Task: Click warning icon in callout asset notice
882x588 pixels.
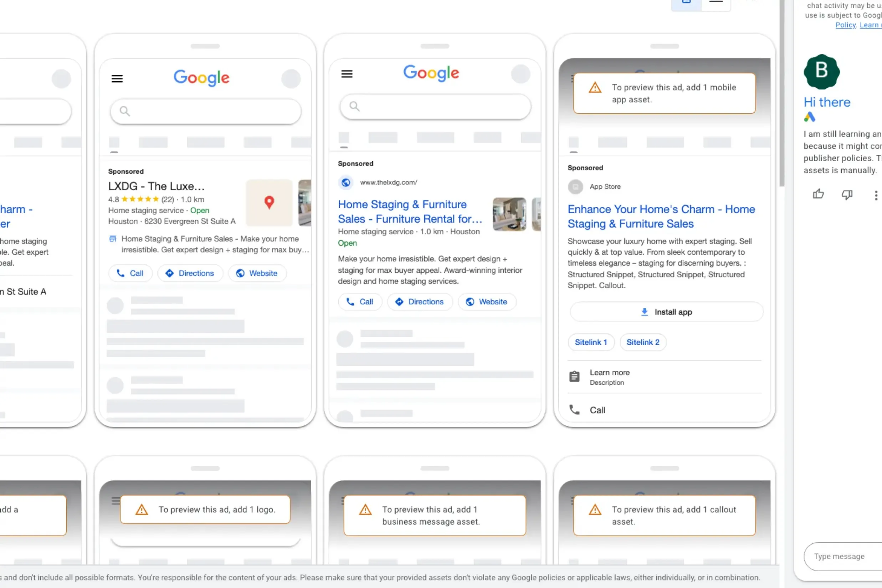Action: 595,510
